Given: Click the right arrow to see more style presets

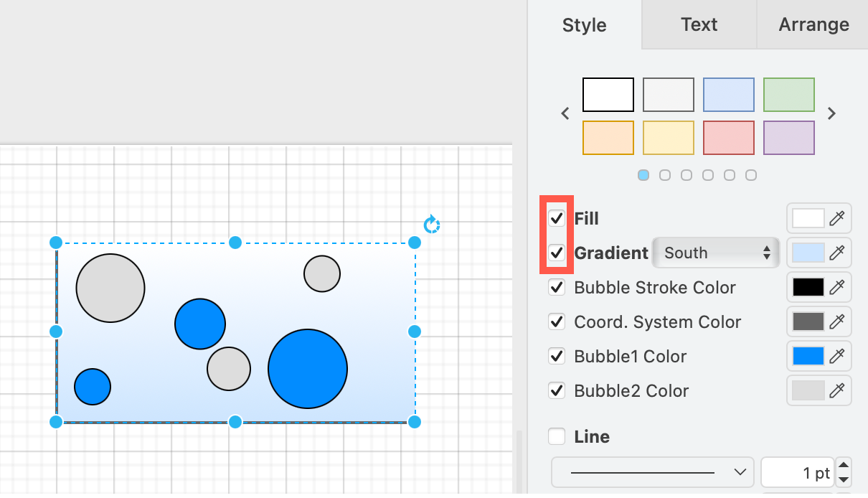Looking at the screenshot, I should (831, 113).
